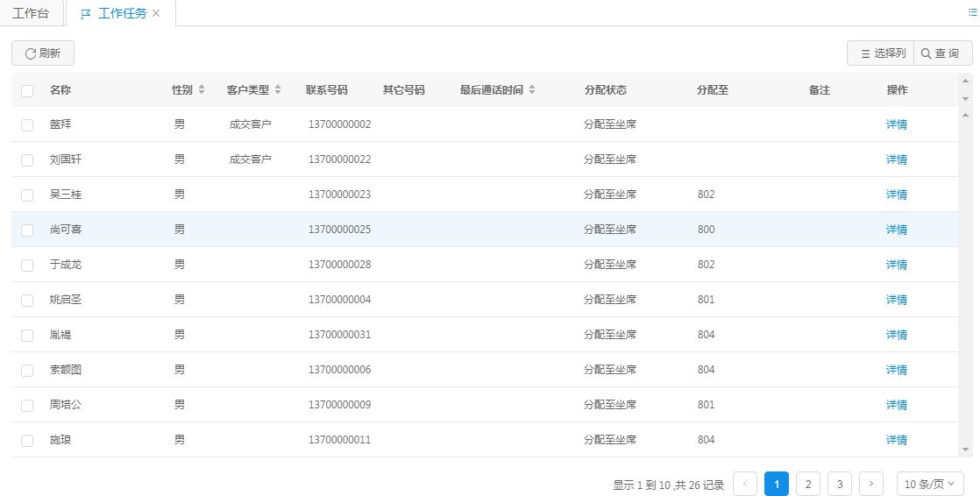Close the 工作任务 tab with X icon
The image size is (980, 496).
point(156,14)
